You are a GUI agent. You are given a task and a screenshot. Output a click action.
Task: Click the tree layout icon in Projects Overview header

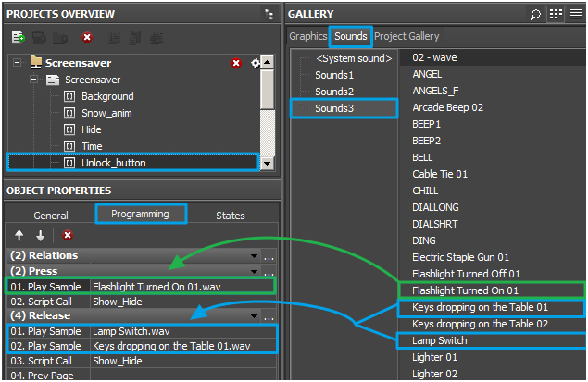click(269, 14)
